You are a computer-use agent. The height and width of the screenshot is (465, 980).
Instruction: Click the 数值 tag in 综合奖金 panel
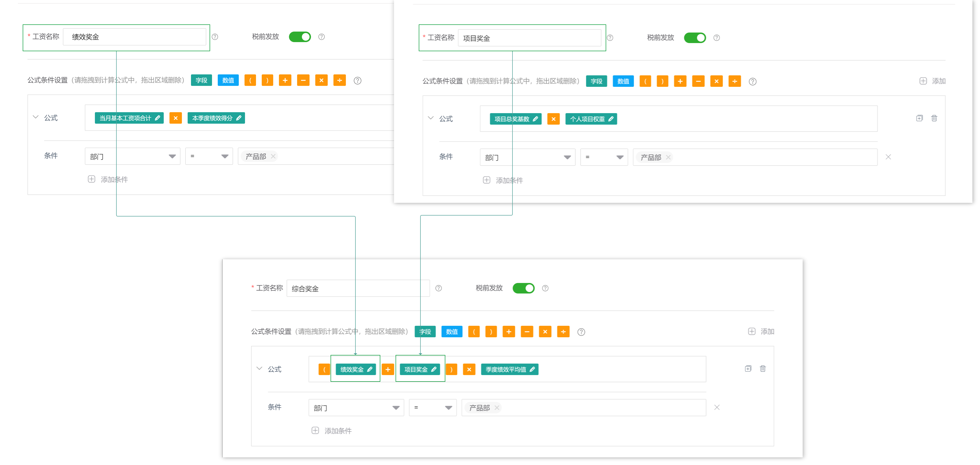[452, 332]
